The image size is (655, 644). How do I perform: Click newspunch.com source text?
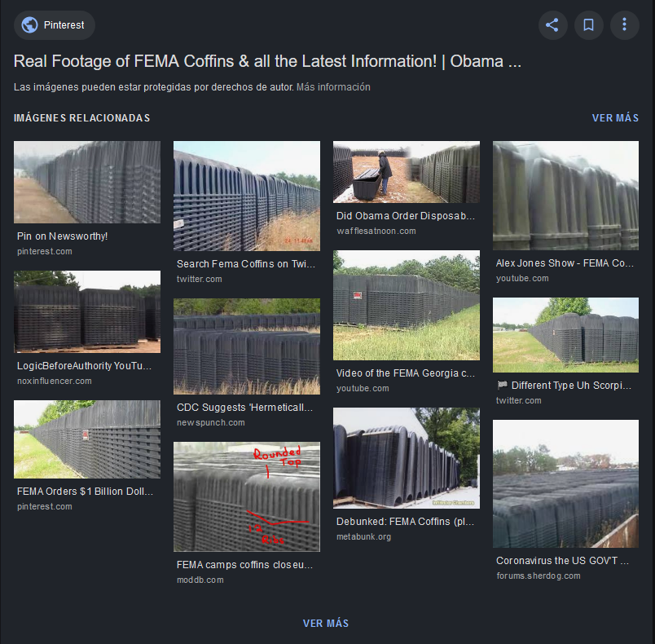[211, 422]
